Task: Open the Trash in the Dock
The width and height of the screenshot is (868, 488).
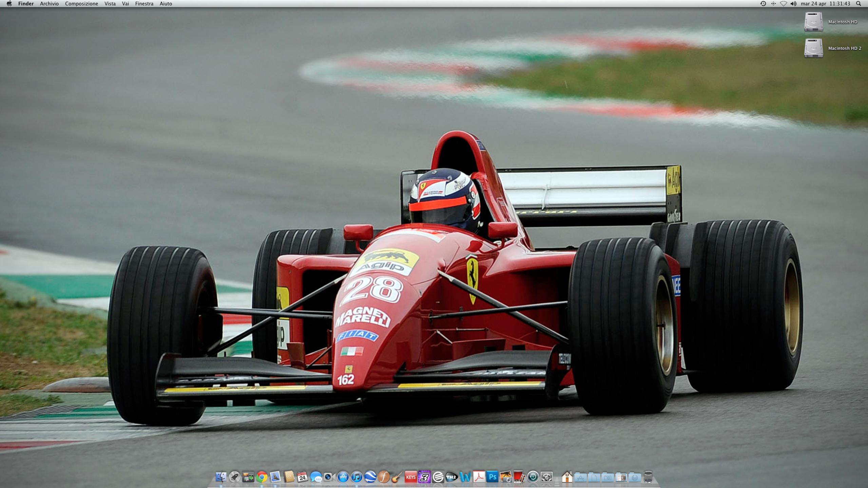Action: pyautogui.click(x=648, y=477)
